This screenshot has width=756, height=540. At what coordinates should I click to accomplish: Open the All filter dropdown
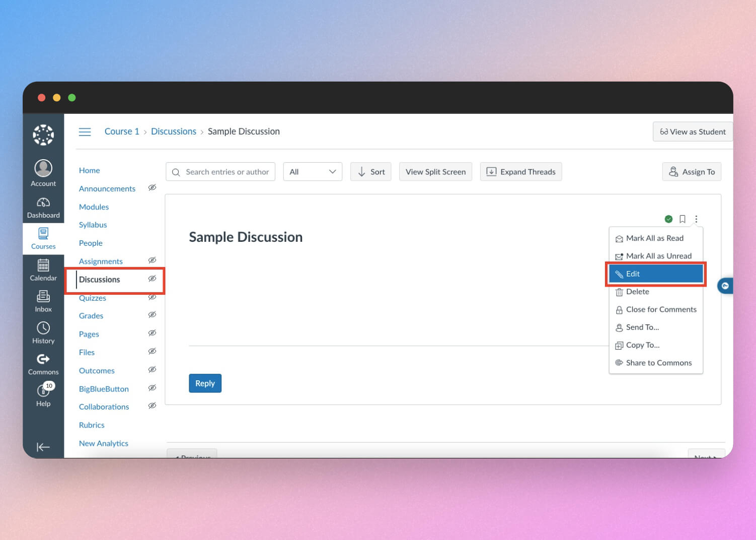313,171
